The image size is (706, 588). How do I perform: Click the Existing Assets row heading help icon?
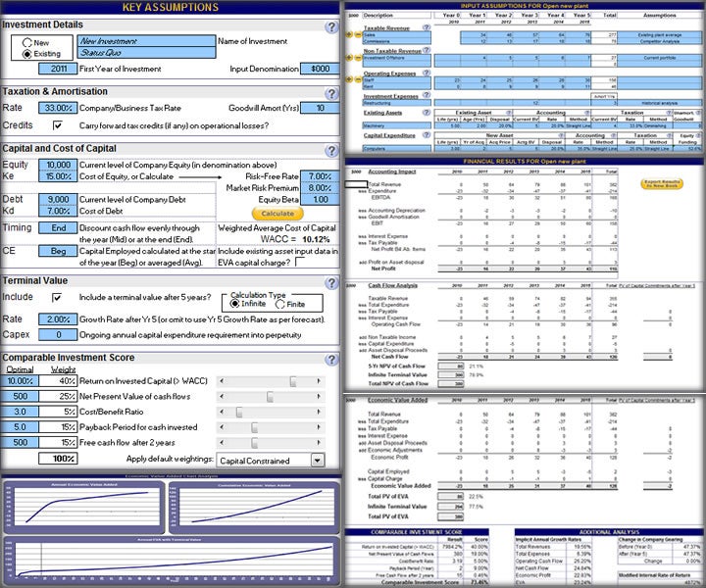(426, 112)
